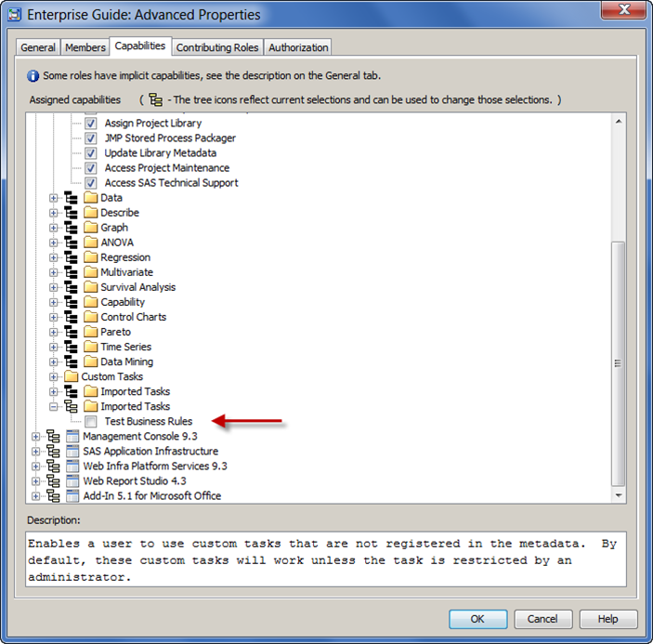Collapse the Custom Tasks tree node
Viewport: 653px width, 644px height.
tap(54, 376)
